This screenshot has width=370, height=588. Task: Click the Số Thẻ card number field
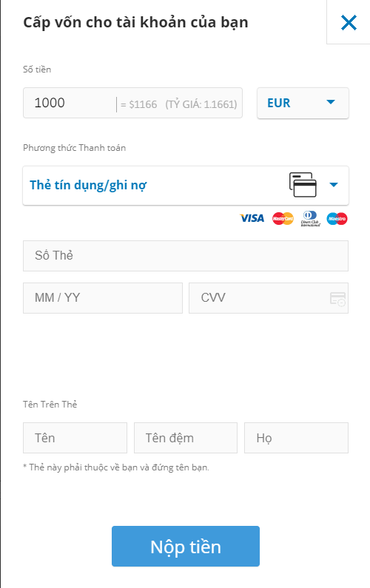[x=186, y=256]
